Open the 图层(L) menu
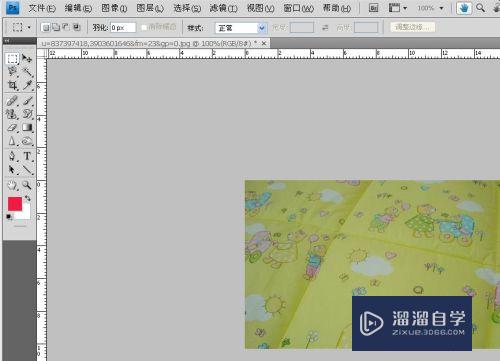This screenshot has width=500, height=361. point(150,8)
